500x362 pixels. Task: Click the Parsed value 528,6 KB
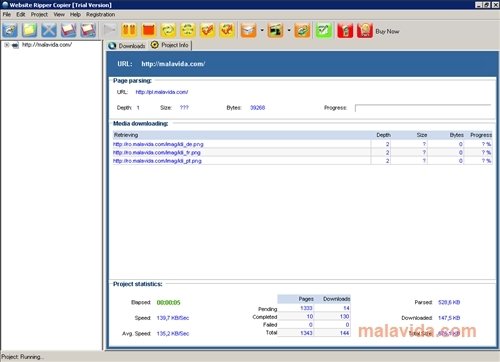click(449, 302)
